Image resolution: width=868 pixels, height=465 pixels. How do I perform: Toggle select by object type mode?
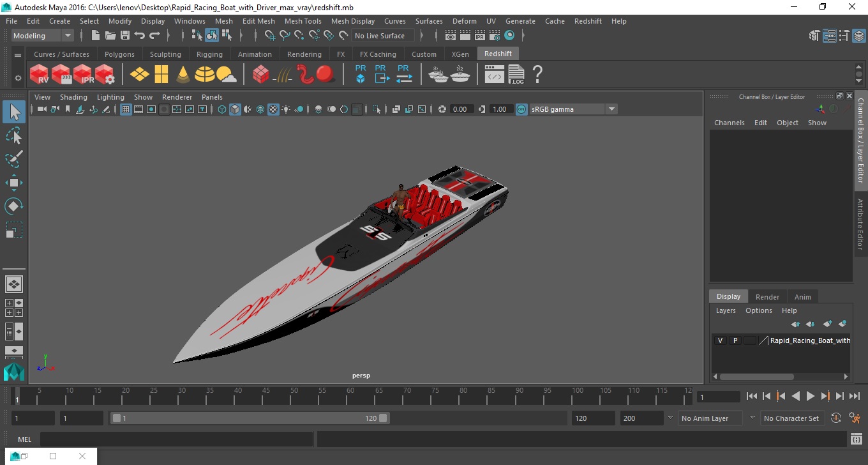(x=212, y=36)
